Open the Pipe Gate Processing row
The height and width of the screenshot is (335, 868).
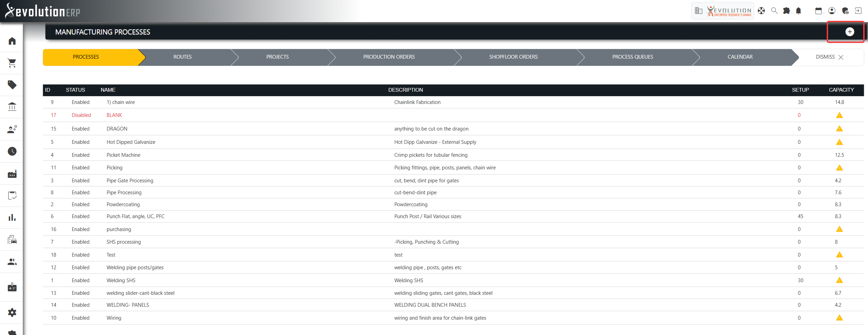[x=453, y=181]
